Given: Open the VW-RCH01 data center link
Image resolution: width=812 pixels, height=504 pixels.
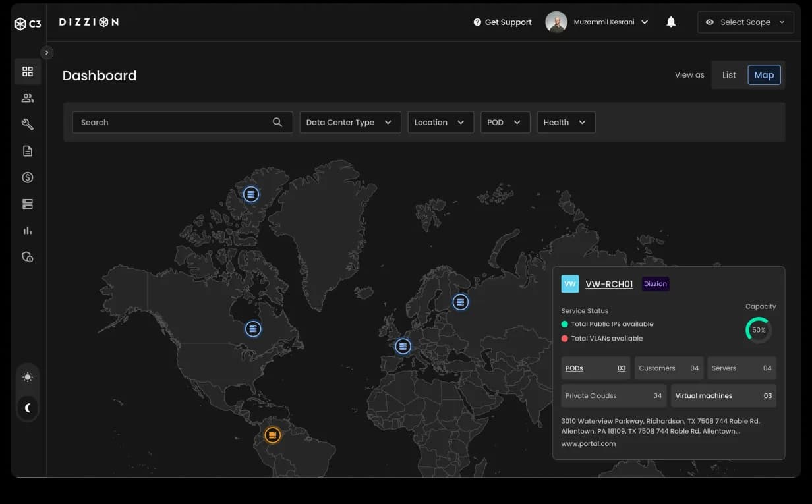Looking at the screenshot, I should click(609, 284).
